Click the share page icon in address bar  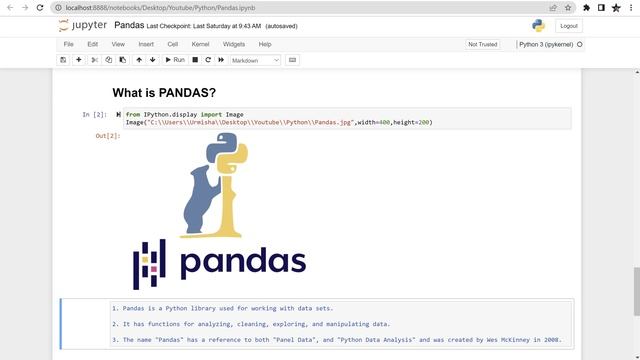[553, 8]
